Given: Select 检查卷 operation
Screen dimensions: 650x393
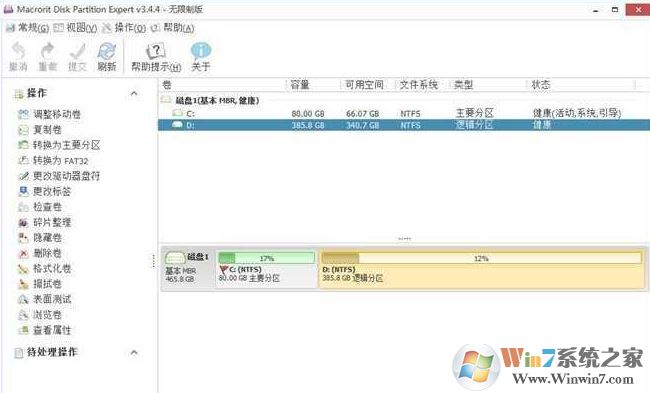Looking at the screenshot, I should point(40,206).
